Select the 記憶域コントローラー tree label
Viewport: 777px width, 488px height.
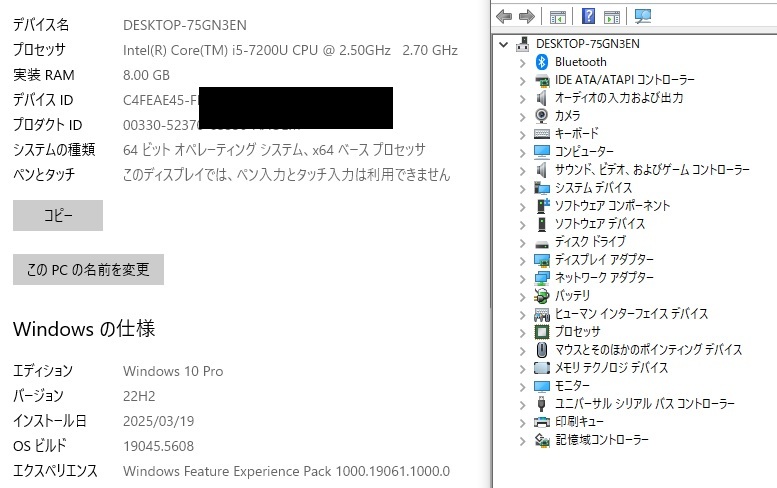(x=602, y=439)
